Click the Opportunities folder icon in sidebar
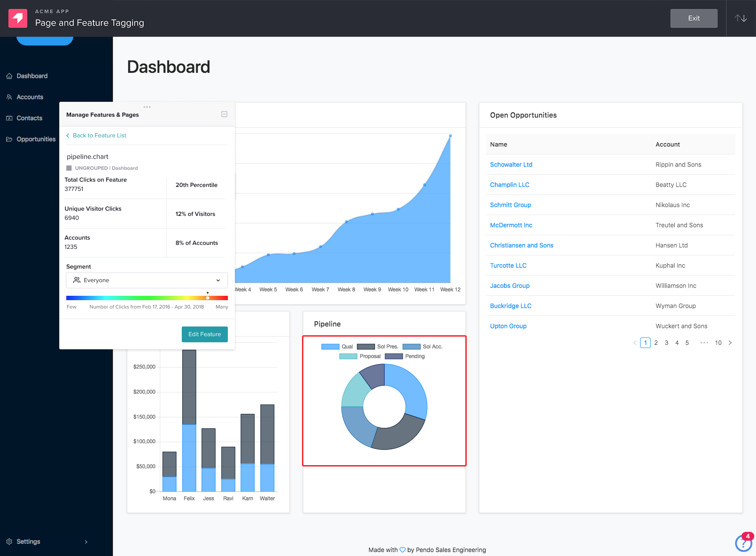The width and height of the screenshot is (756, 556). [x=9, y=139]
